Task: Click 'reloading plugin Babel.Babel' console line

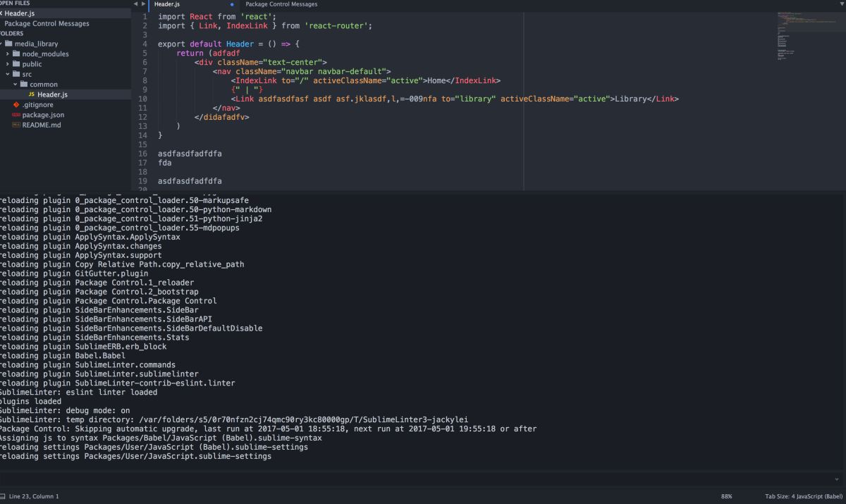Action: click(62, 355)
